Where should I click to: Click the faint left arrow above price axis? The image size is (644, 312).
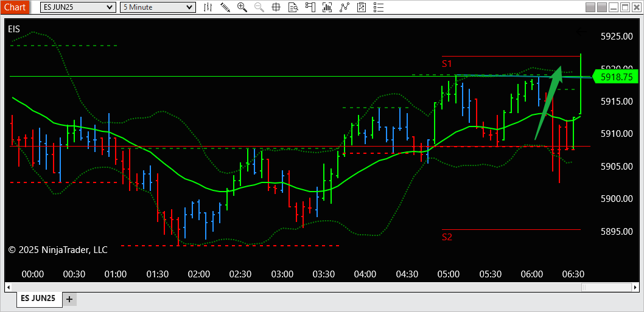click(582, 32)
